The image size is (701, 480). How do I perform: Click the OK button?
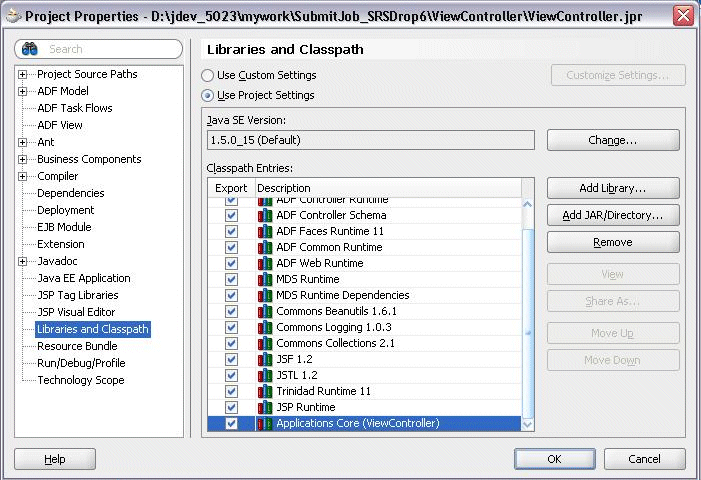[x=554, y=459]
